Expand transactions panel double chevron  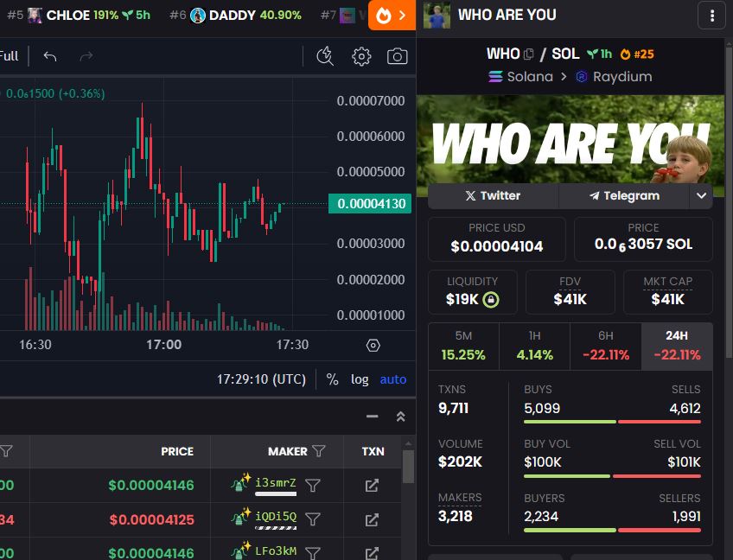pyautogui.click(x=400, y=416)
